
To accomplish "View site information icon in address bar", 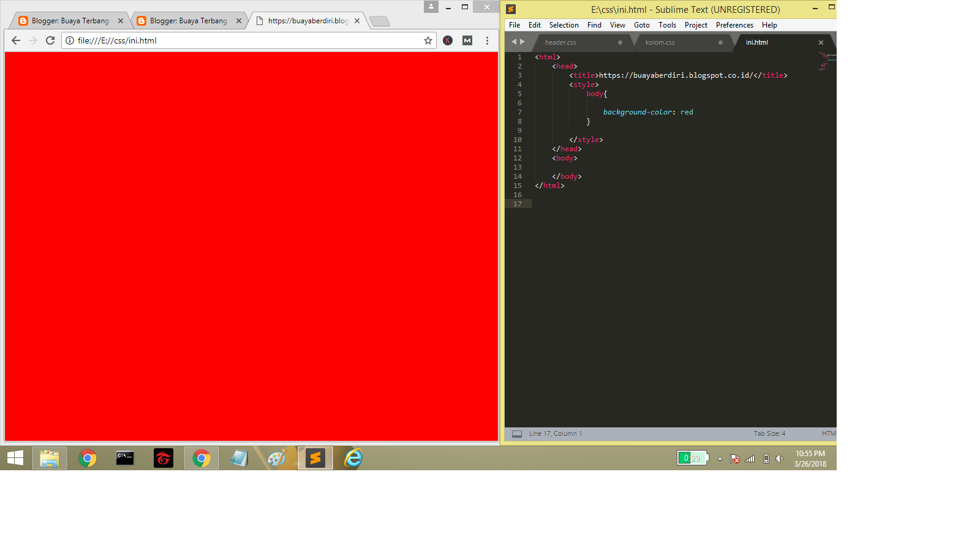I will click(70, 40).
